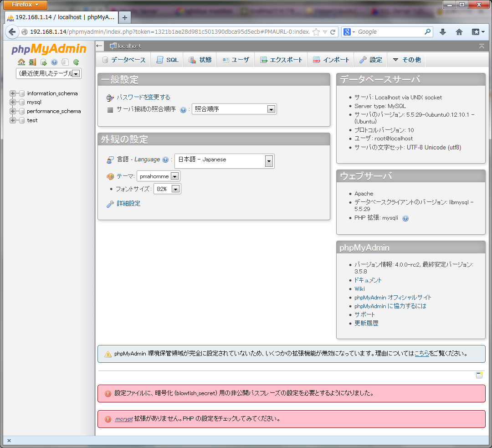Viewport: 492px width, 448px height.
Task: Collapse the navigation panel with left arrow
Action: pos(99,46)
